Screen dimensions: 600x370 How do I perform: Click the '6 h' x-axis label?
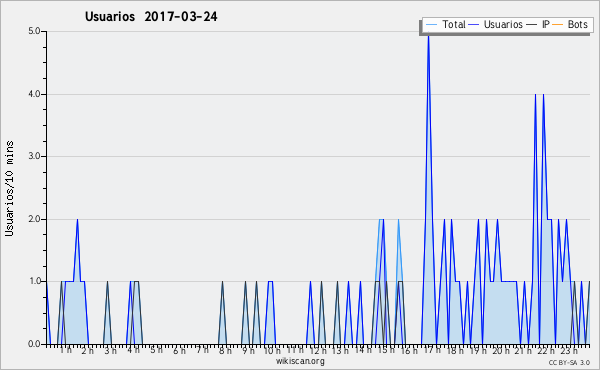click(179, 351)
